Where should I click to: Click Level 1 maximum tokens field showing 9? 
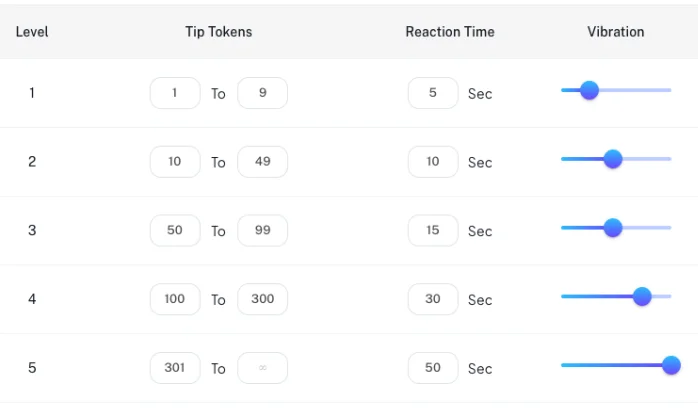click(262, 93)
